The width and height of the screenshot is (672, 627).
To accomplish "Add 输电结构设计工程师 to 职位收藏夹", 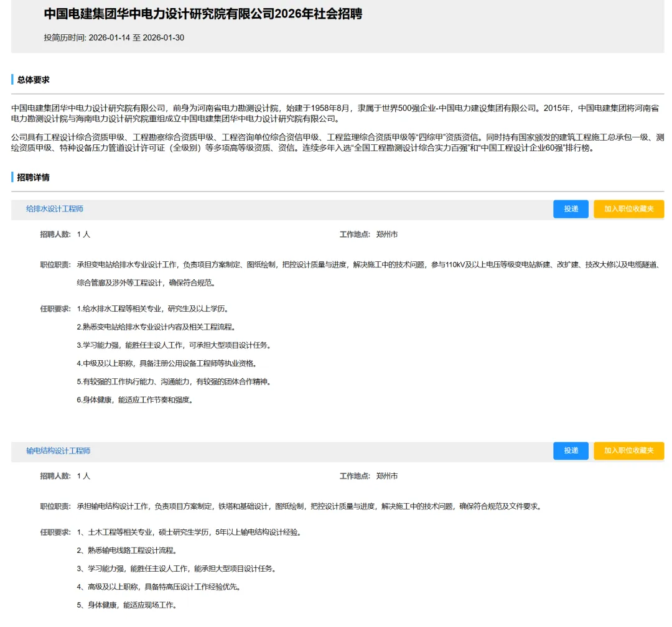I will coord(628,450).
